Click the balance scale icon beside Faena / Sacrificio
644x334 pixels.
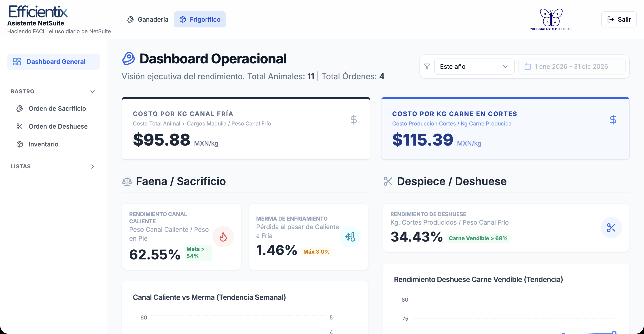point(127,181)
